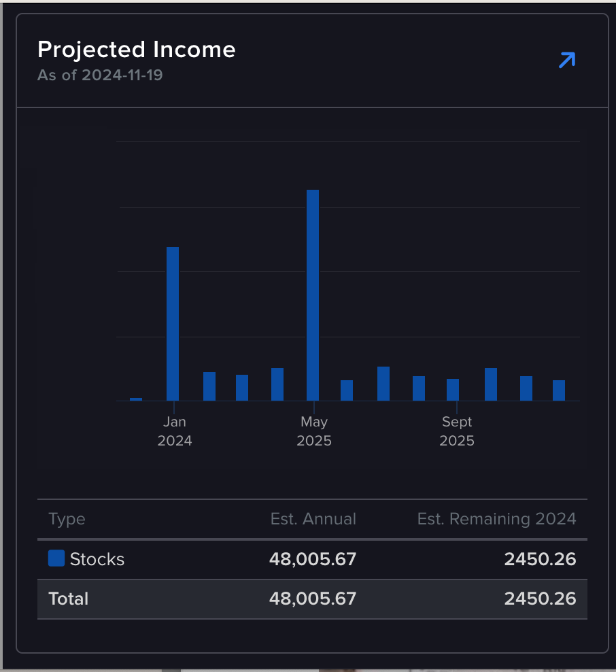Click the Sept 2025 axis label

457,431
